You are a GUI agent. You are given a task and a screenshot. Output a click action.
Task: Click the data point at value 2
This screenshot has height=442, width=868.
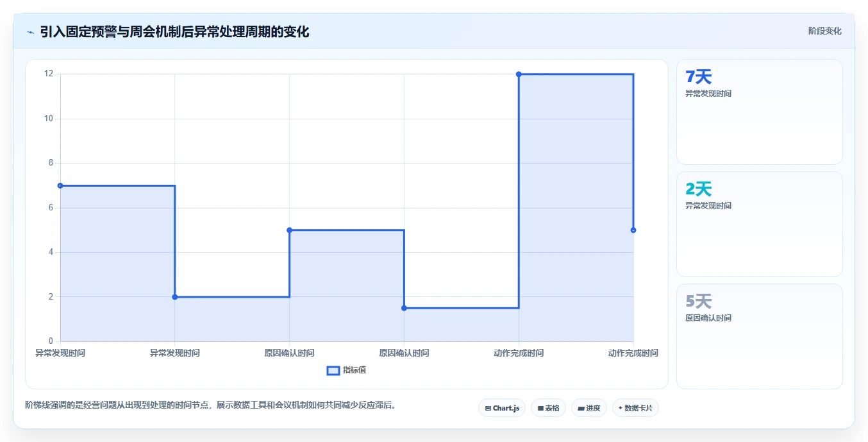point(175,297)
